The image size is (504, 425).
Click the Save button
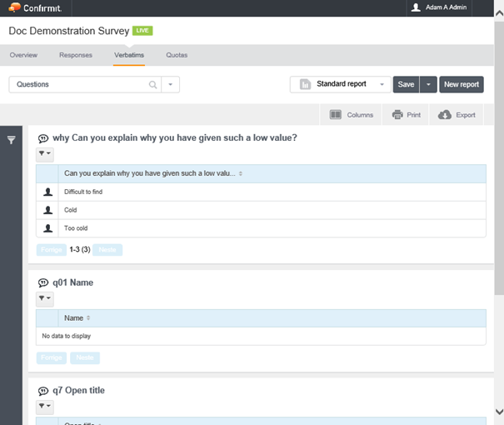(x=406, y=84)
